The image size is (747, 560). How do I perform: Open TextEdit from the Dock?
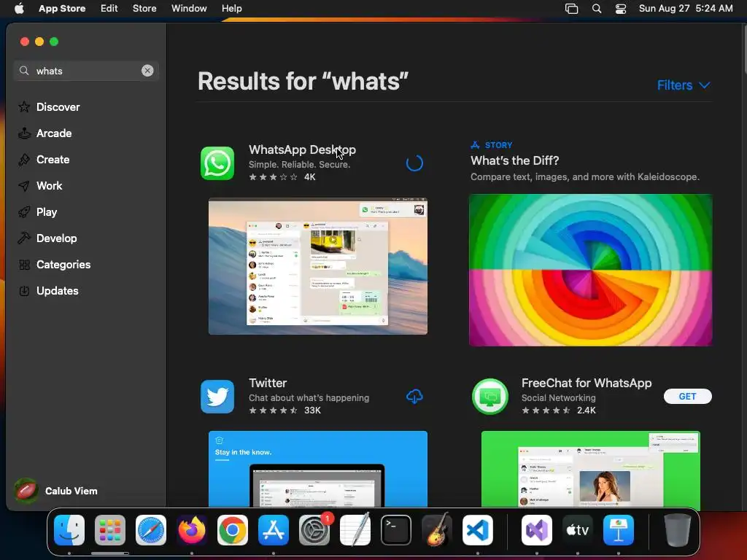pyautogui.click(x=355, y=530)
